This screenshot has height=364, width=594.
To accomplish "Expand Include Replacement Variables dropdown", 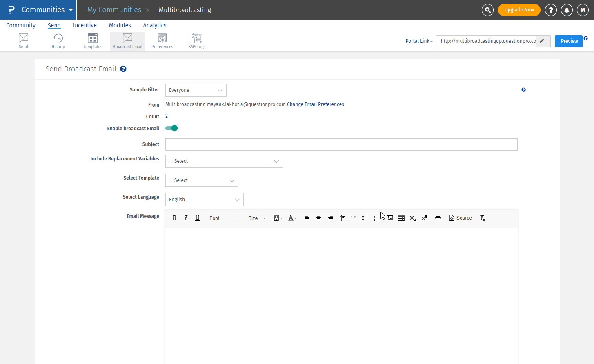I will tap(224, 161).
